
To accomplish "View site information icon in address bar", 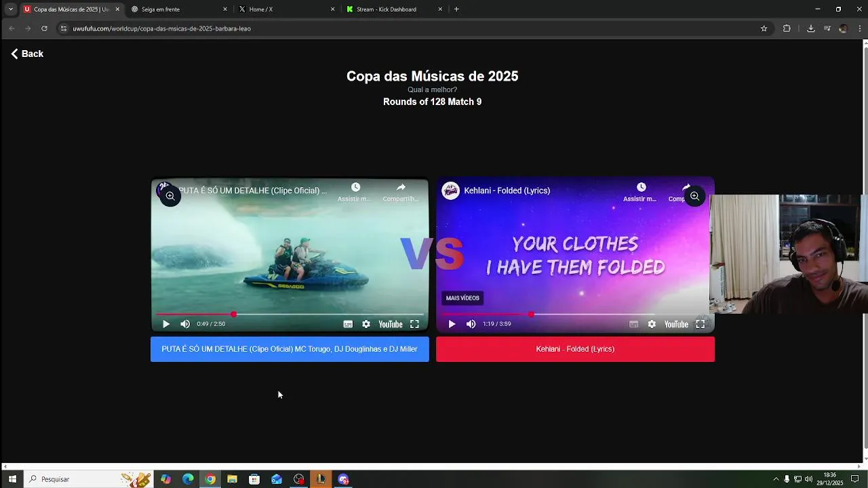I will (64, 28).
